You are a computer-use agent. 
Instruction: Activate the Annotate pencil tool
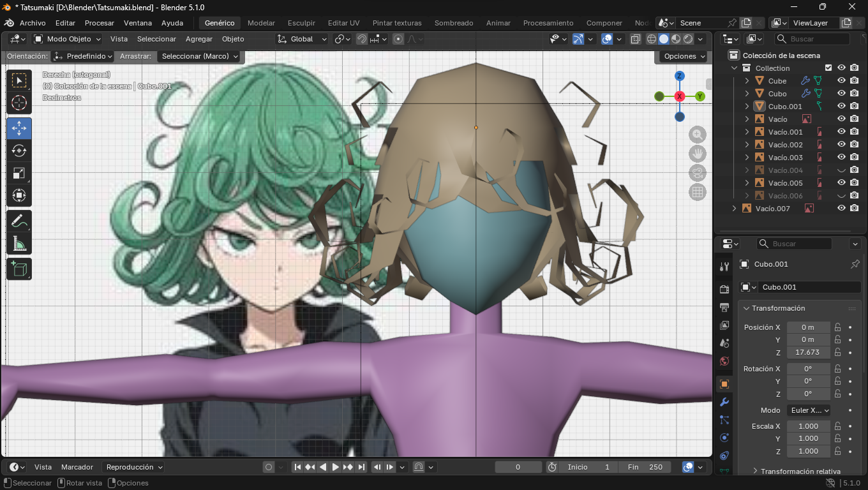pyautogui.click(x=19, y=221)
